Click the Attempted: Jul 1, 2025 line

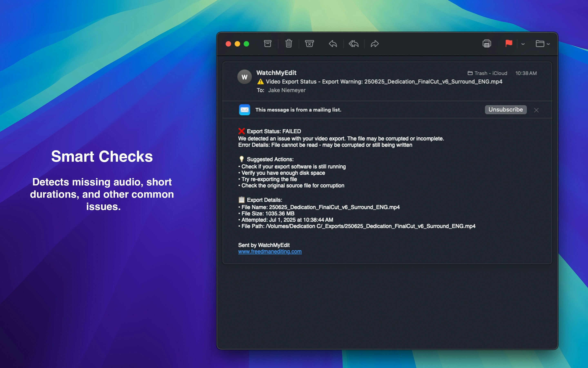point(286,220)
